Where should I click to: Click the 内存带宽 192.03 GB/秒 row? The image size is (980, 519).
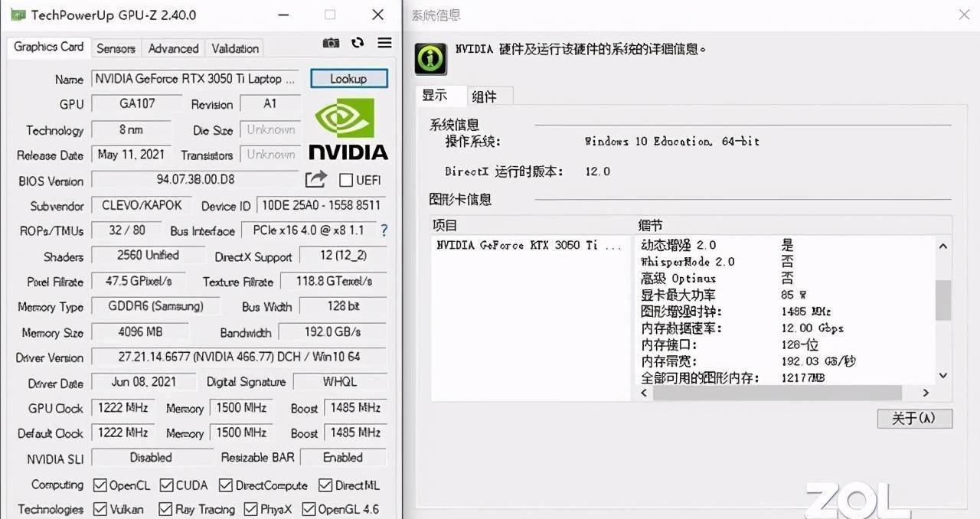click(784, 361)
